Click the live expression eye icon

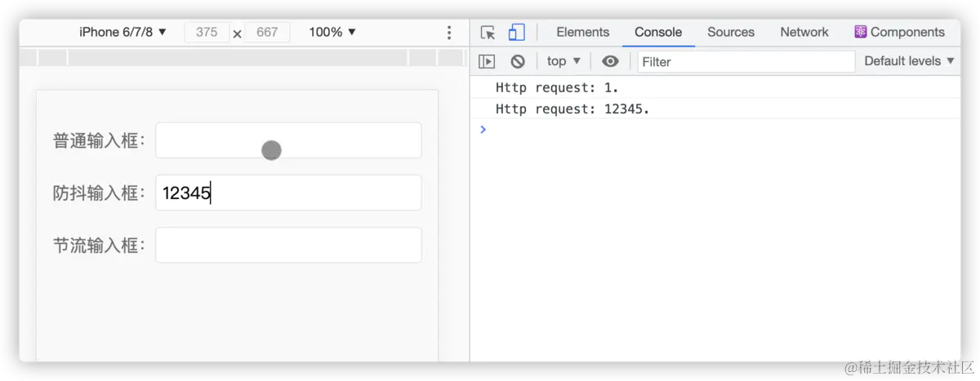pyautogui.click(x=610, y=61)
